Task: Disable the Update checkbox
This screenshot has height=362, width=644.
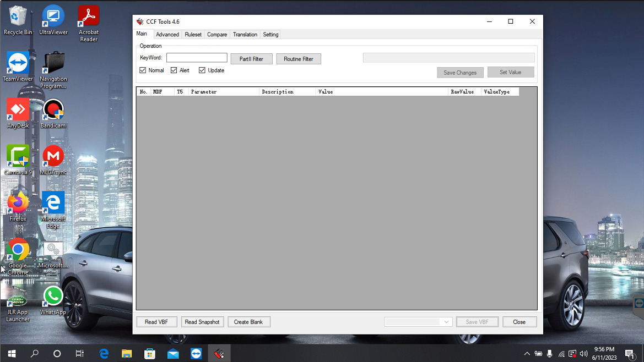Action: pos(202,70)
